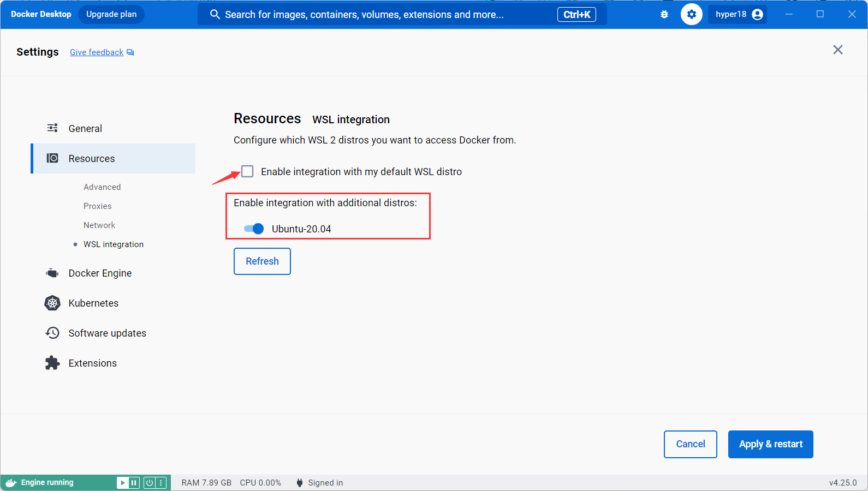Open settings via the gear icon
The width and height of the screenshot is (868, 491).
click(691, 15)
